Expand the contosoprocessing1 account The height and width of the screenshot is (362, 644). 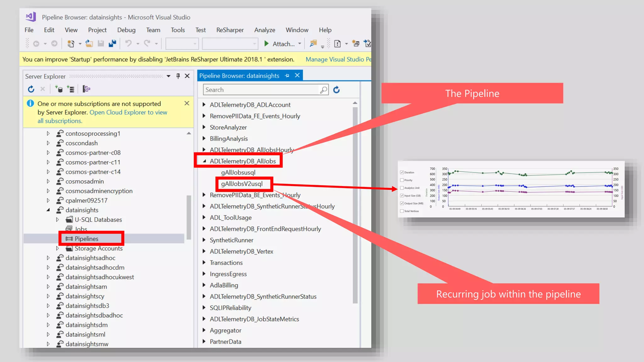pos(48,134)
